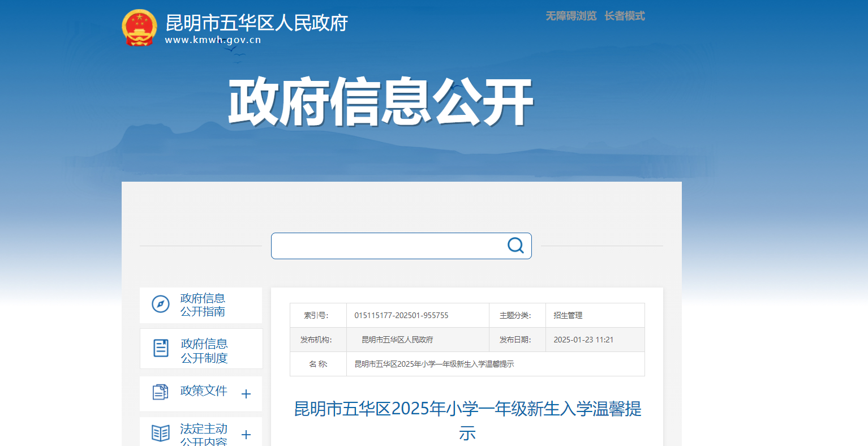Viewport: 868px width, 446px height.
Task: Click the search magnifier icon
Action: pyautogui.click(x=515, y=246)
